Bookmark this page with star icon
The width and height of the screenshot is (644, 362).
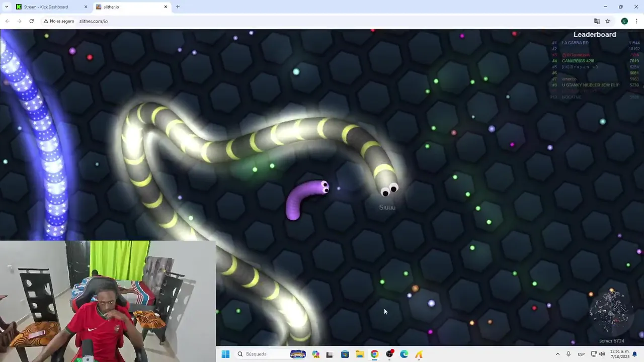pos(608,21)
